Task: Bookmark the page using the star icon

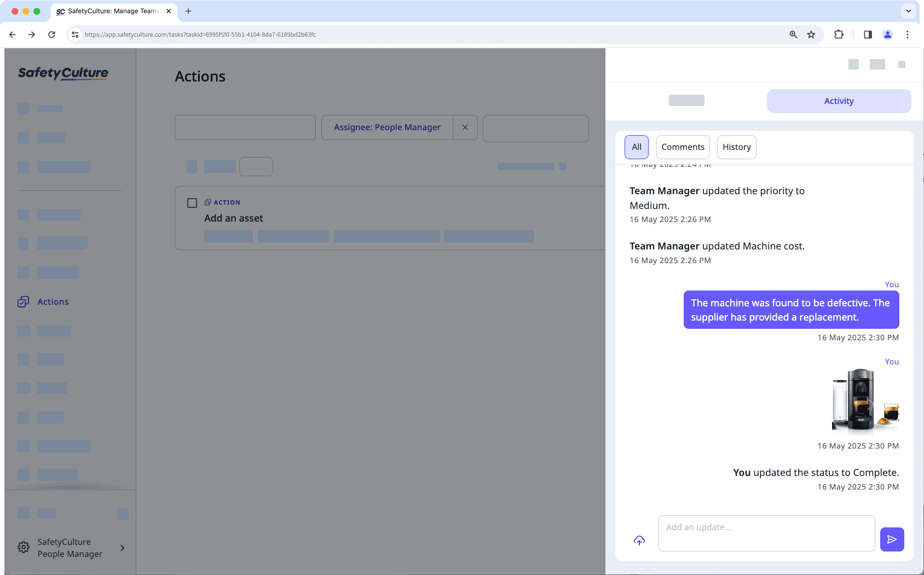Action: 811,34
